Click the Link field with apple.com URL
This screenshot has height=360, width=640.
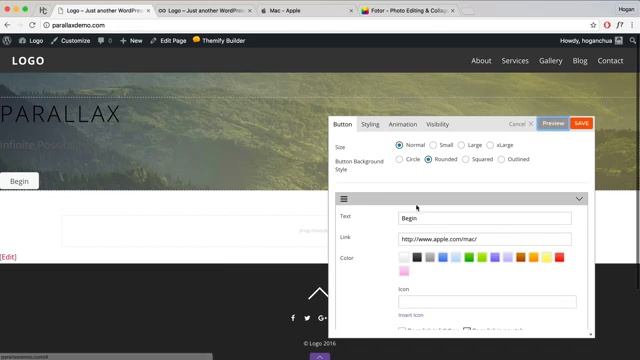pyautogui.click(x=484, y=239)
